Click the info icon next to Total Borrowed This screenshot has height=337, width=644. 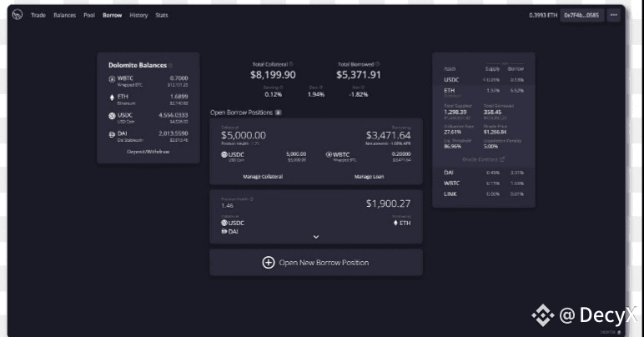tap(377, 64)
